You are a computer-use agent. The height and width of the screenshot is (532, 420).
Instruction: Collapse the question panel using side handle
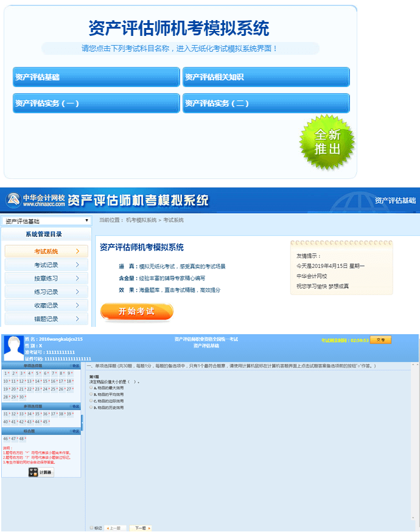pyautogui.click(x=82, y=422)
